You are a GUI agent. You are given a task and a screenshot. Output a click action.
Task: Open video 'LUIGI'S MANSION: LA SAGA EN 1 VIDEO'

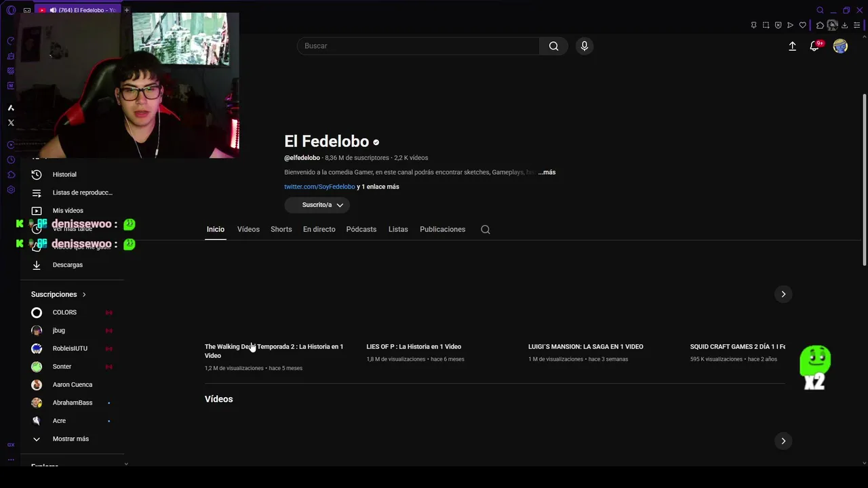(x=586, y=347)
